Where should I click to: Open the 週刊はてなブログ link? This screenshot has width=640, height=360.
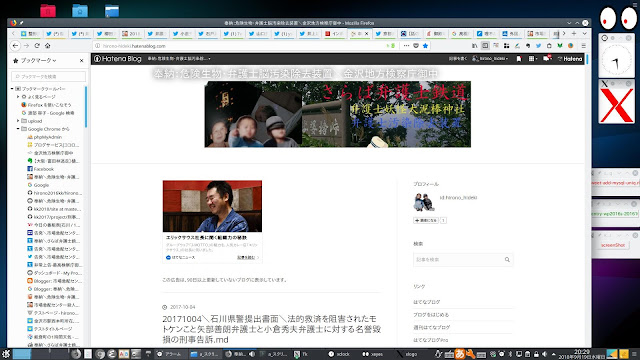(x=431, y=327)
